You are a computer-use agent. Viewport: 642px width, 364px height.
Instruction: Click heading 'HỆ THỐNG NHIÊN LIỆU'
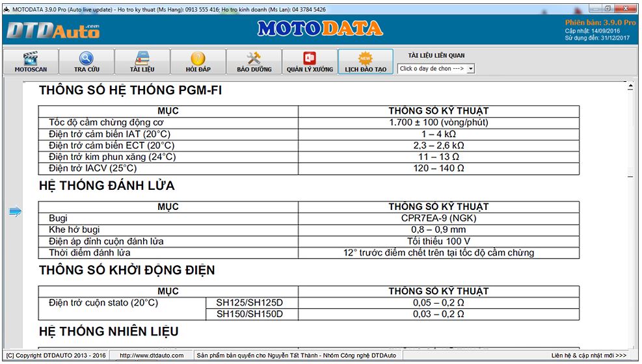[109, 331]
